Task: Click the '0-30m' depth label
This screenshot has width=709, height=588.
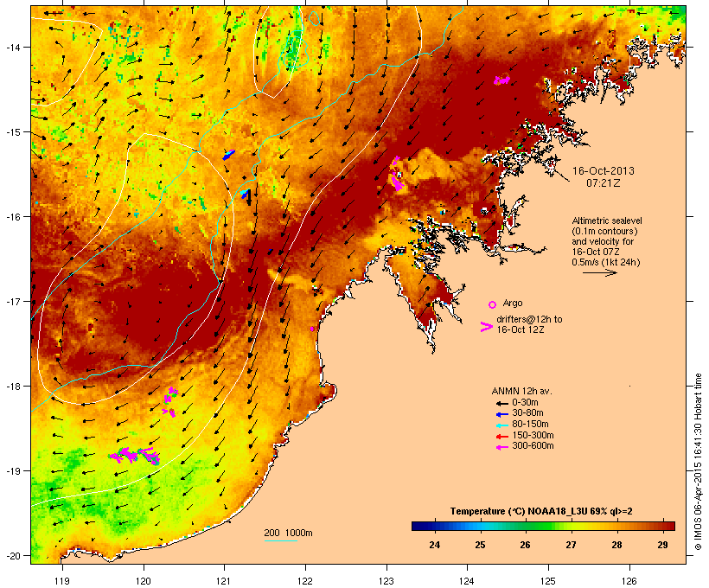Action: click(x=525, y=403)
